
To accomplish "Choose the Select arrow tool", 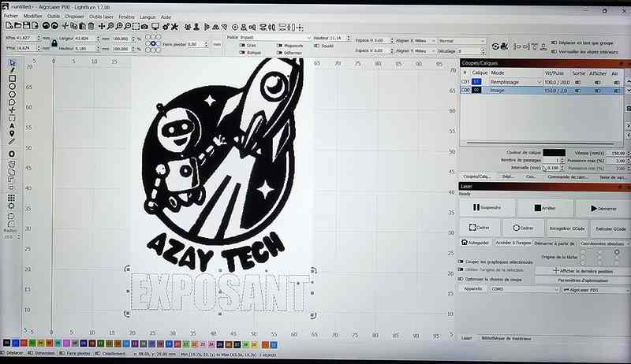I will point(13,62).
